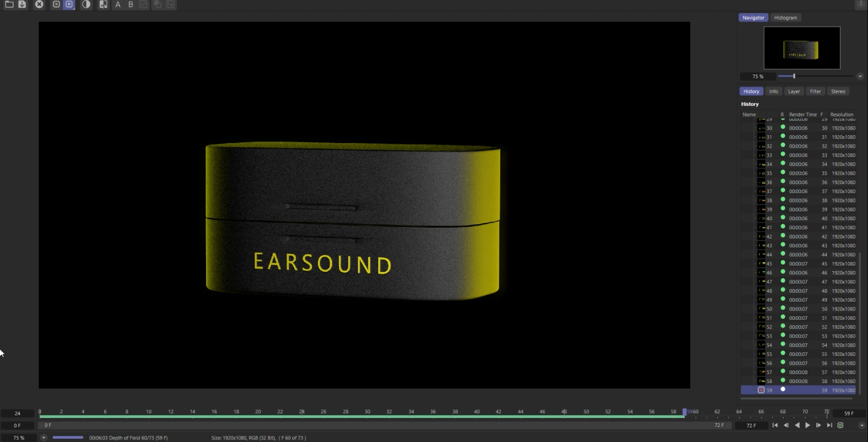The image size is (868, 442).
Task: Step to the next frame
Action: click(818, 425)
